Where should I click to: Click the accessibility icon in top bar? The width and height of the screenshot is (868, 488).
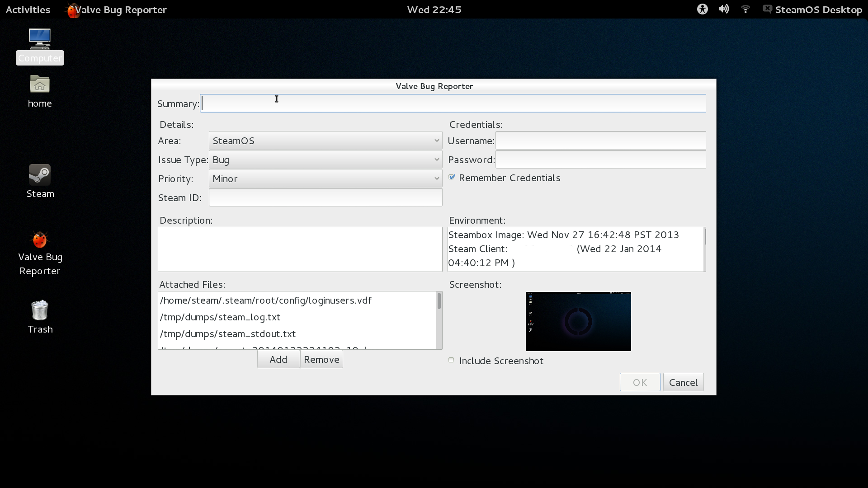[702, 9]
